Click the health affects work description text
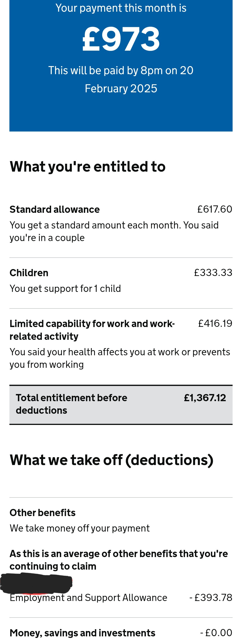This screenshot has width=242, height=644. (119, 358)
